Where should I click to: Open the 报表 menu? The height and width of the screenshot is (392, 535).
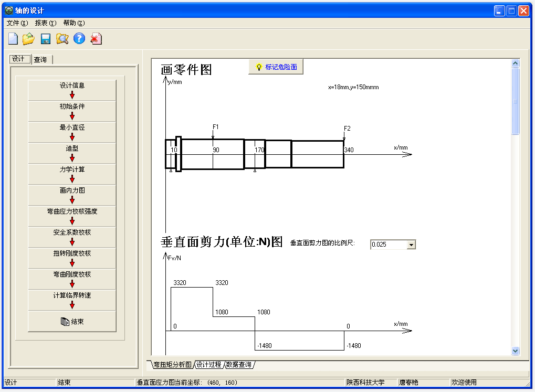[x=45, y=23]
